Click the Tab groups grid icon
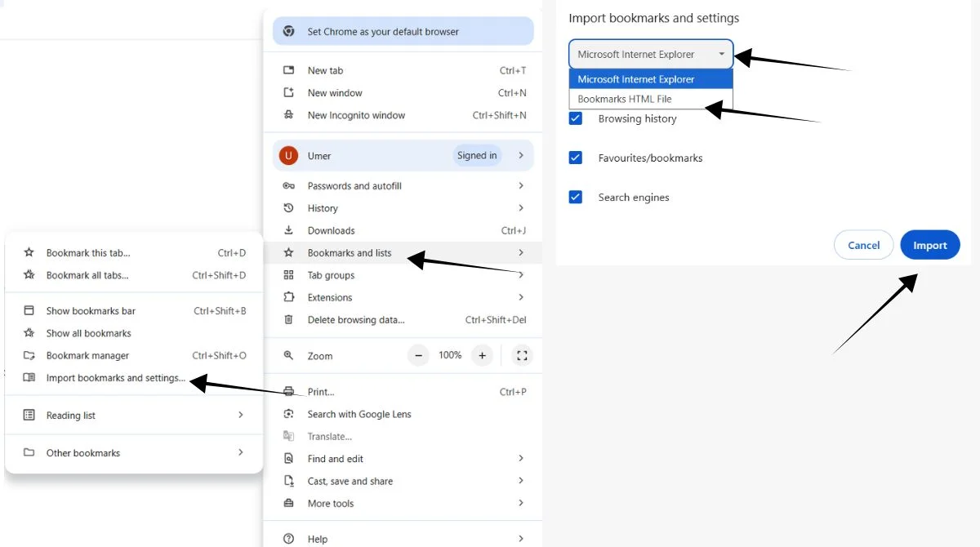This screenshot has height=547, width=980. tap(288, 275)
